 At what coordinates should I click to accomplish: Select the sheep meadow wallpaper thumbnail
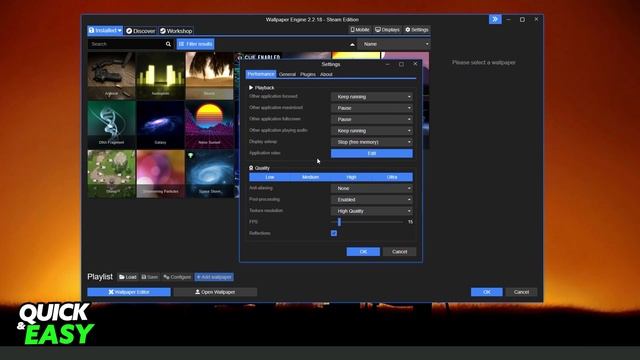pyautogui.click(x=111, y=174)
